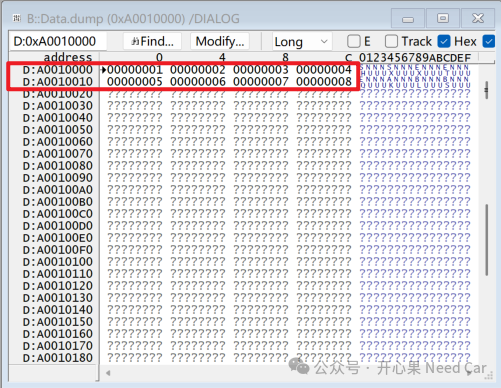
Task: Click the window resize grip in the corner
Action: pos(489,375)
